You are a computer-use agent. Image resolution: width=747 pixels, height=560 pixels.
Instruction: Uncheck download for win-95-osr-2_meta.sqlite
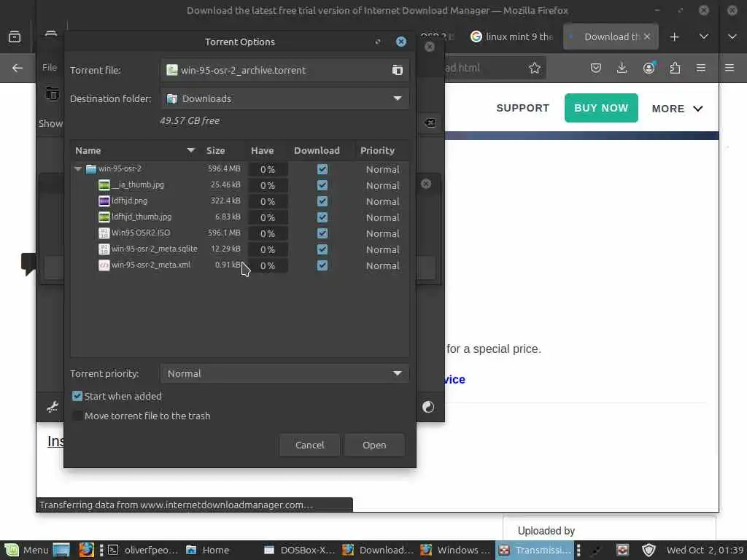click(322, 249)
